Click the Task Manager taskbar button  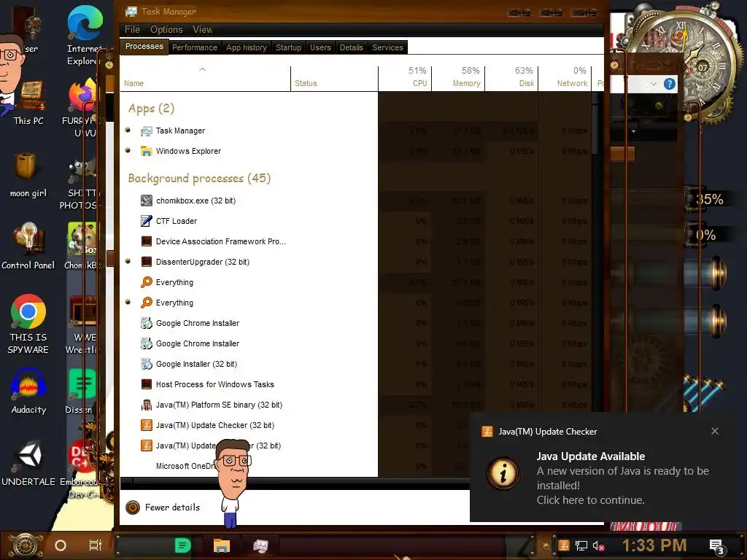coord(260,545)
